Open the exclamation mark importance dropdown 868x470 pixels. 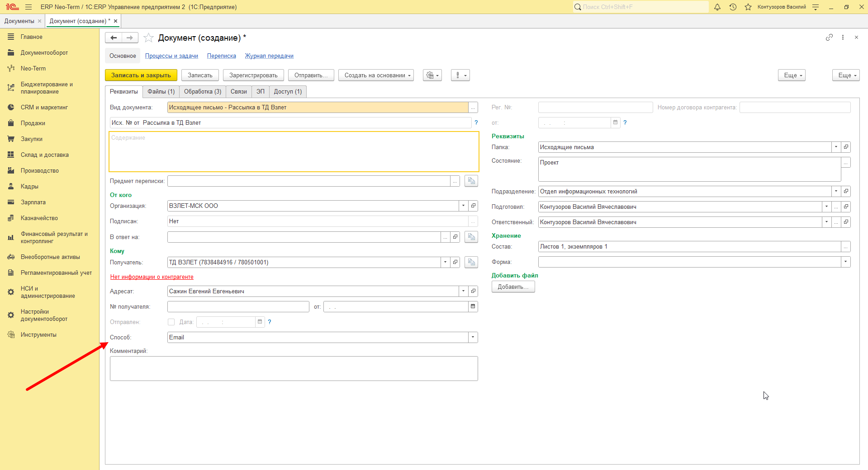pyautogui.click(x=460, y=75)
